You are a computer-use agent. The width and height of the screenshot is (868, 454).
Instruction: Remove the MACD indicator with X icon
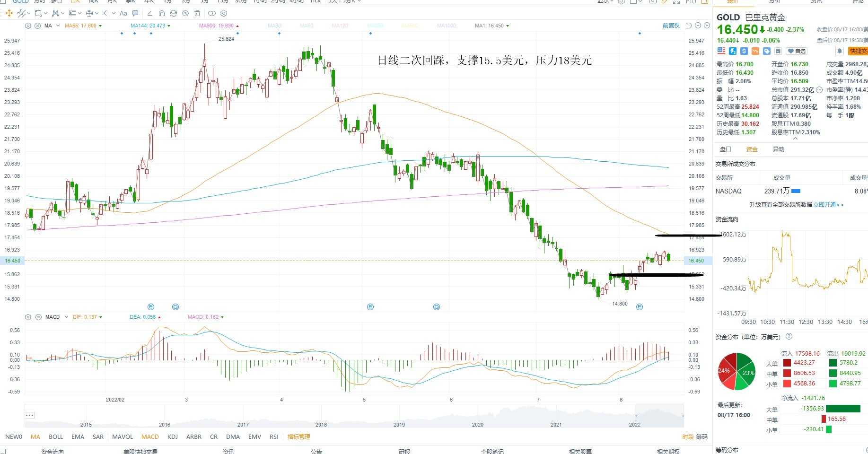click(37, 317)
